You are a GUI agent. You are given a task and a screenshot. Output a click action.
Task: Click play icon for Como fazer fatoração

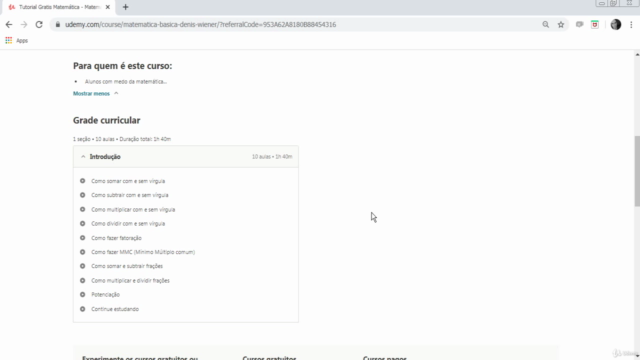click(x=82, y=238)
